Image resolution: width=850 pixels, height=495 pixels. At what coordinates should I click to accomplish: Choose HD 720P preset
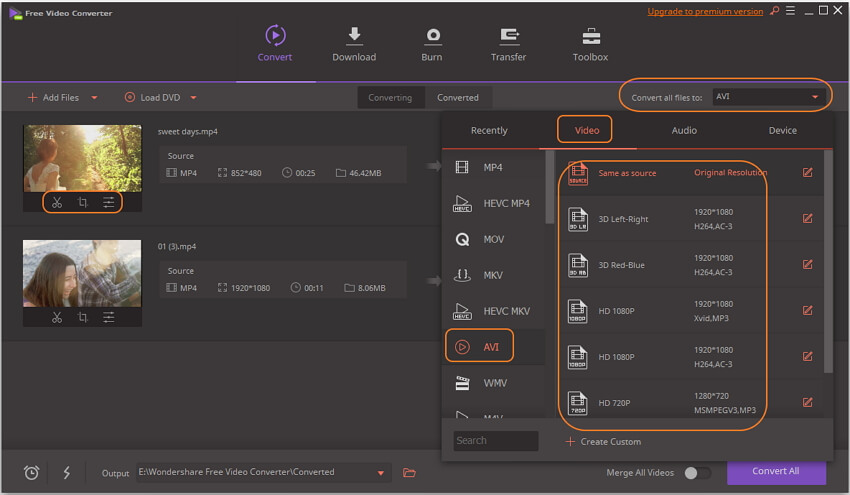pyautogui.click(x=688, y=403)
